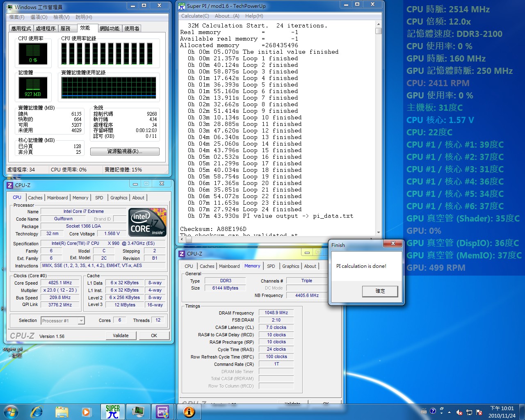Switch to 使用者 tab in Task Manager

[132, 28]
